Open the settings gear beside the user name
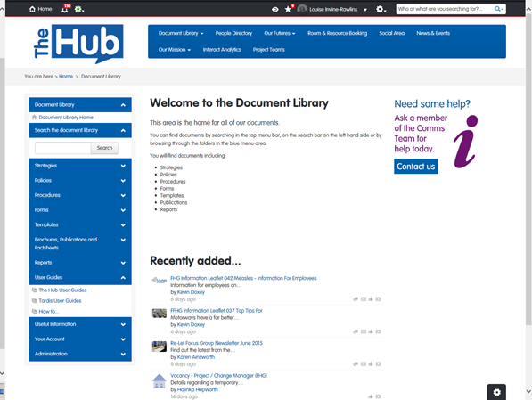Screen dimensions: 532x400 [x=381, y=9]
